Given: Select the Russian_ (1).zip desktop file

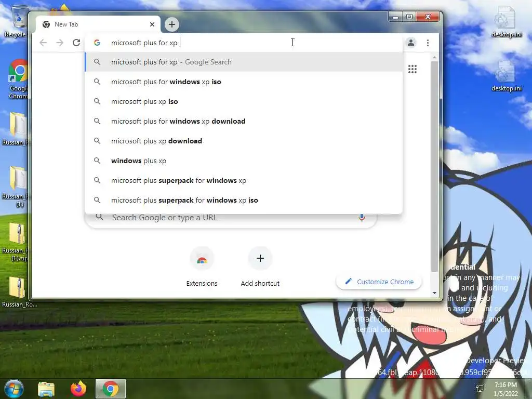Looking at the screenshot, I should click(15, 242).
